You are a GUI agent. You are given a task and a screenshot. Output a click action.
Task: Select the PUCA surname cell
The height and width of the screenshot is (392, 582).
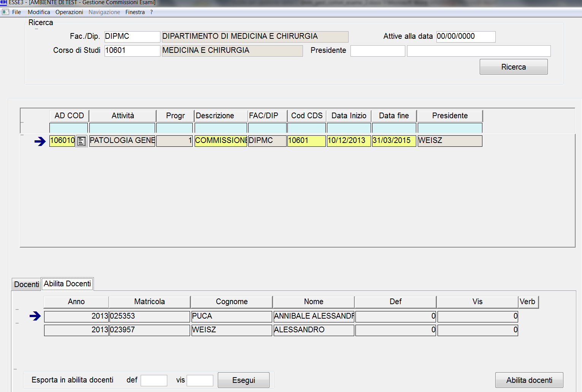tap(232, 316)
